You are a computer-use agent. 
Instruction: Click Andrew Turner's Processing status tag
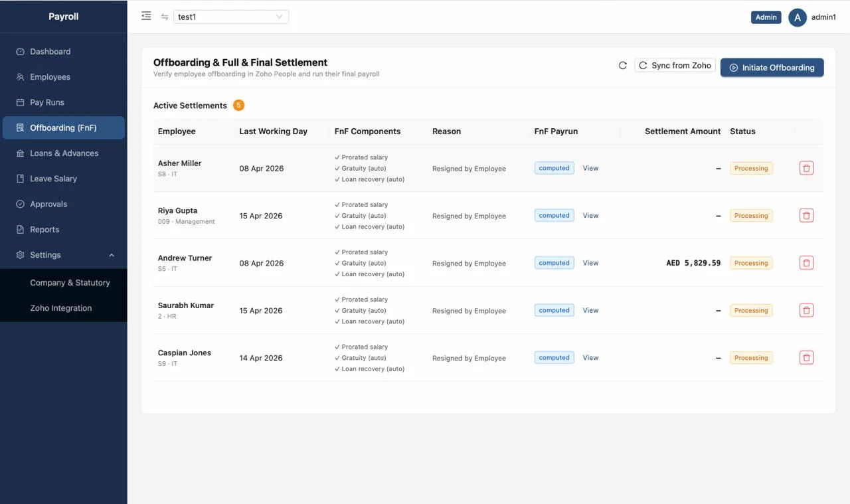click(751, 263)
